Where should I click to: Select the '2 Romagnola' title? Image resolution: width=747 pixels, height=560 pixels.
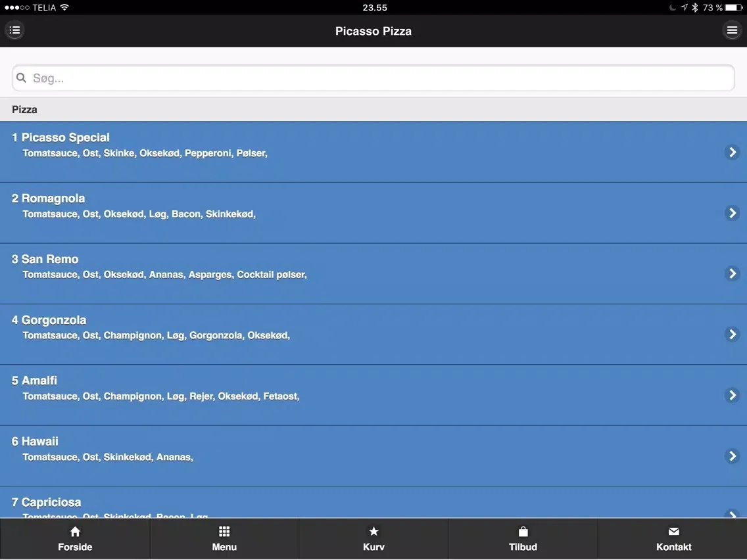click(48, 198)
